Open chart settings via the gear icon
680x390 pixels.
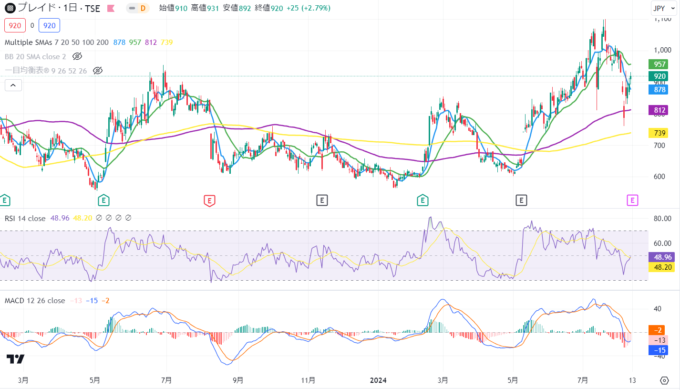pyautogui.click(x=664, y=380)
